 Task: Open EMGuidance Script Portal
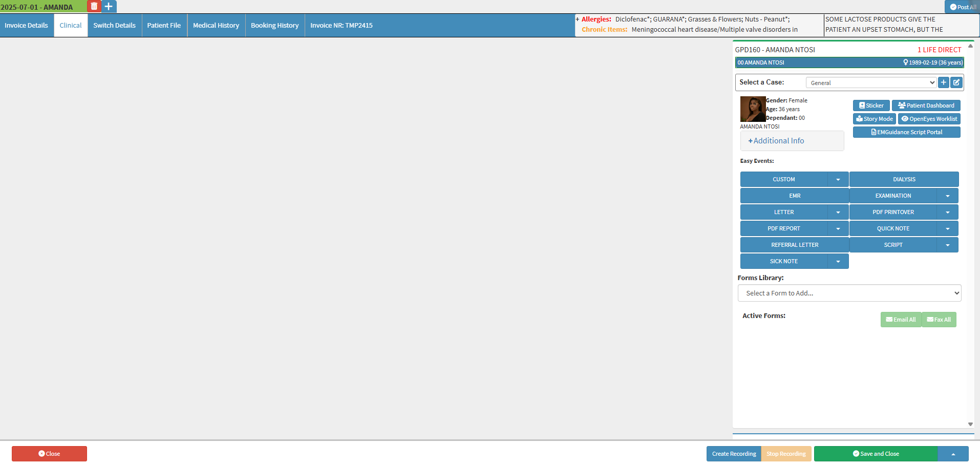pos(907,132)
